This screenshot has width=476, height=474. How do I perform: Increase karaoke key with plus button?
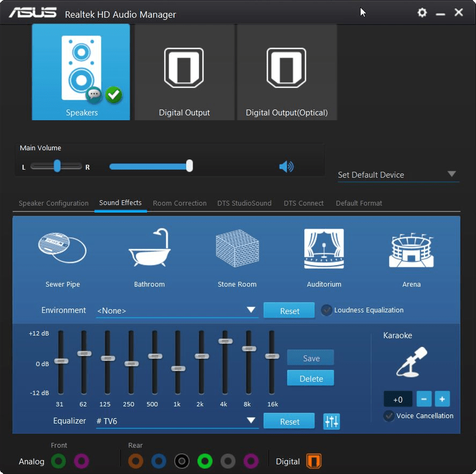tap(442, 399)
